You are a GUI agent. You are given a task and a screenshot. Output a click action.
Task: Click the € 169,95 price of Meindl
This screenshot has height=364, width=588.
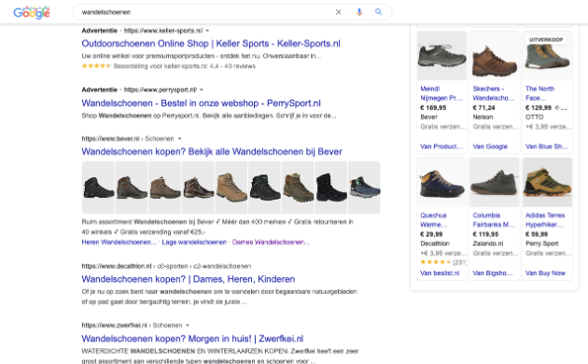click(x=433, y=108)
